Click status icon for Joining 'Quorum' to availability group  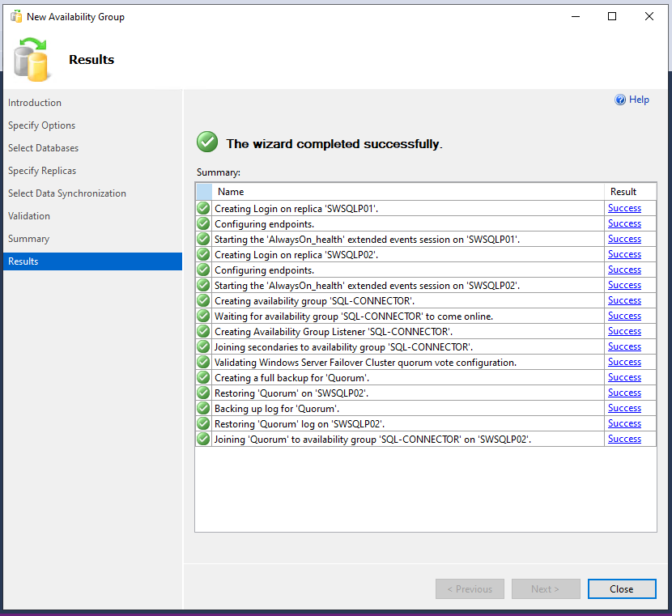coord(203,439)
